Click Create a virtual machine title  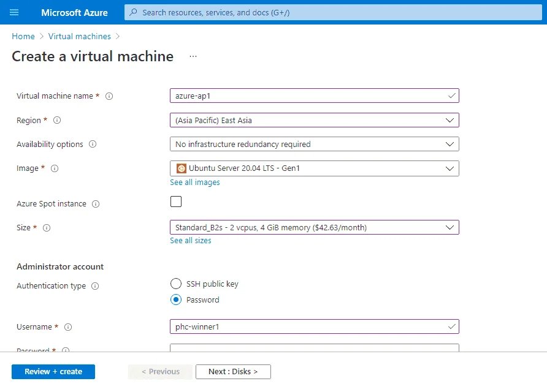coord(93,56)
